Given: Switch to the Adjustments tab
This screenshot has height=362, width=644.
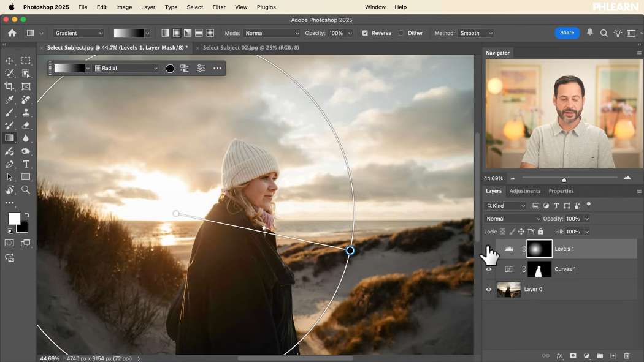Looking at the screenshot, I should (x=524, y=191).
